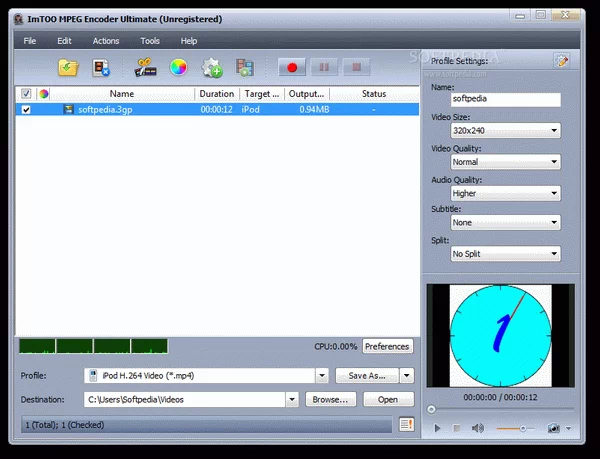Click the Open destination button
The image size is (600, 459).
(x=388, y=399)
